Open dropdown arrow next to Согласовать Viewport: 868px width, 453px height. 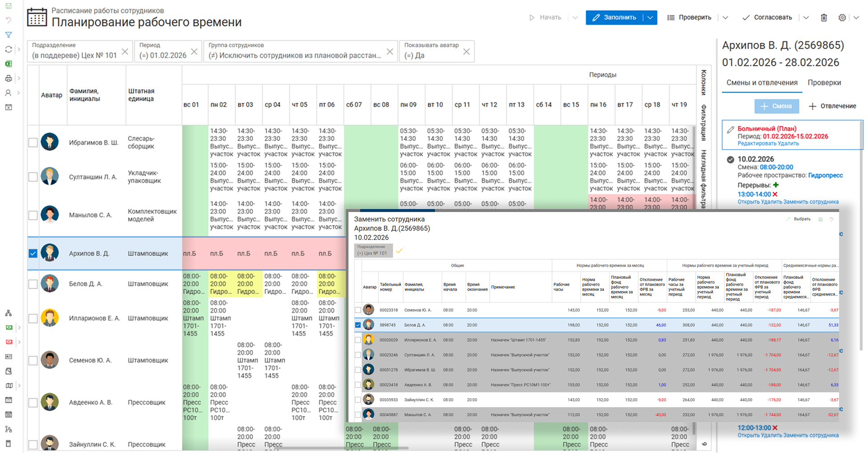[806, 18]
